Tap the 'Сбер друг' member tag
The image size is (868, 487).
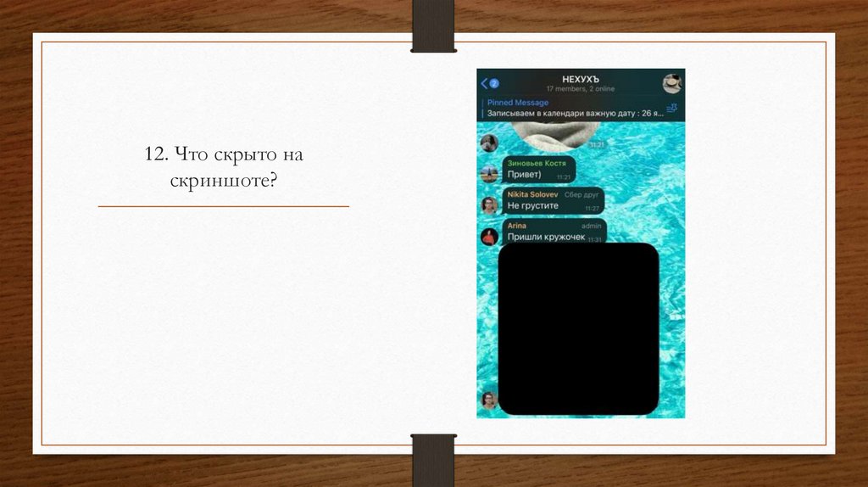[581, 194]
